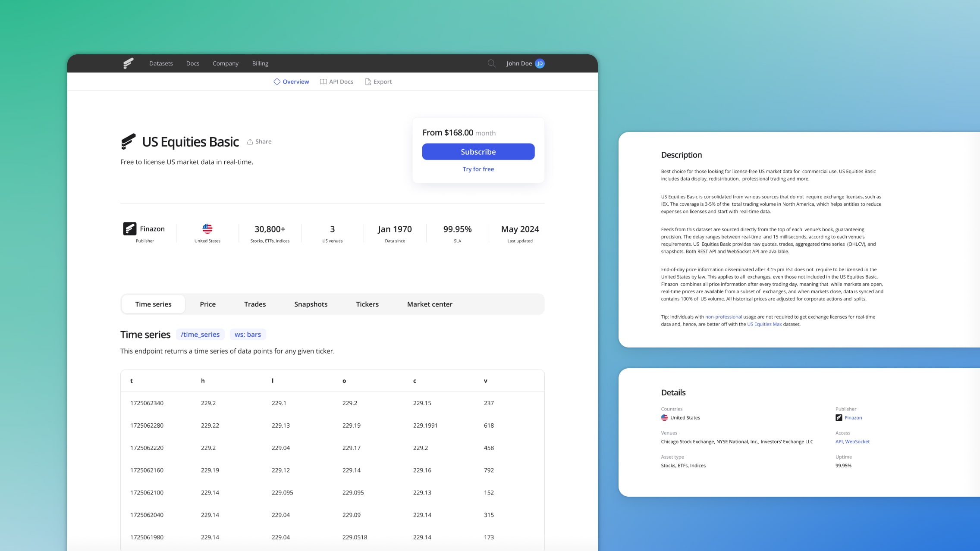Screen dimensions: 980x551
Task: Click the API Docs book icon
Action: [323, 81]
